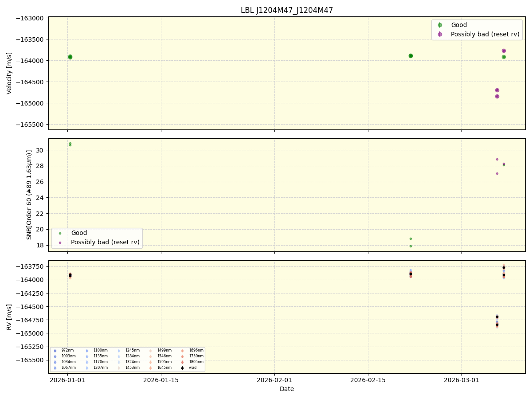
Task: Click the 1696nm wavelength marker in RV legend
Action: [182, 350]
